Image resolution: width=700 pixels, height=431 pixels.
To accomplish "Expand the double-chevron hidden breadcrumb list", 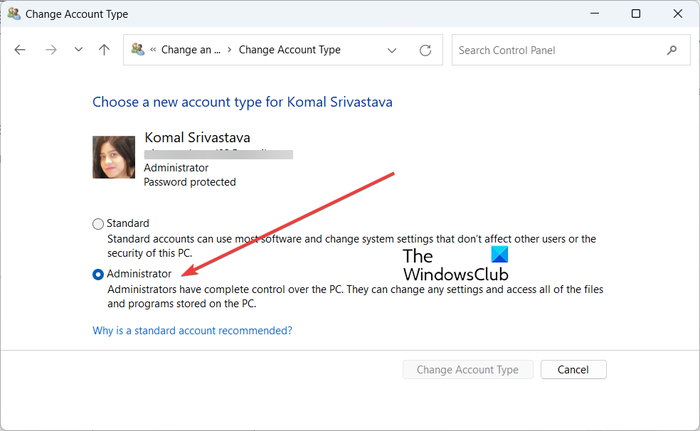I will [152, 50].
